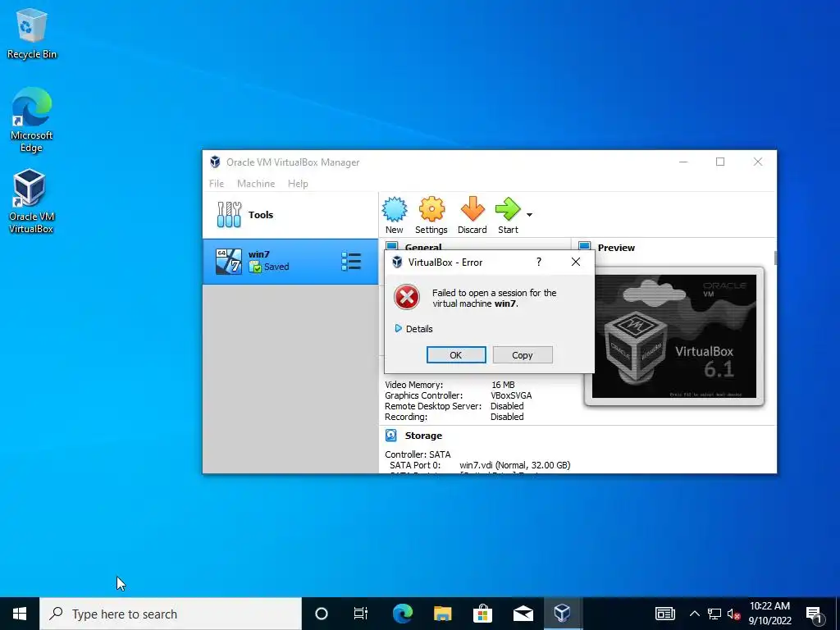Screen dimensions: 840x630
Task: Expand Details in the error dialog
Action: pyautogui.click(x=413, y=329)
